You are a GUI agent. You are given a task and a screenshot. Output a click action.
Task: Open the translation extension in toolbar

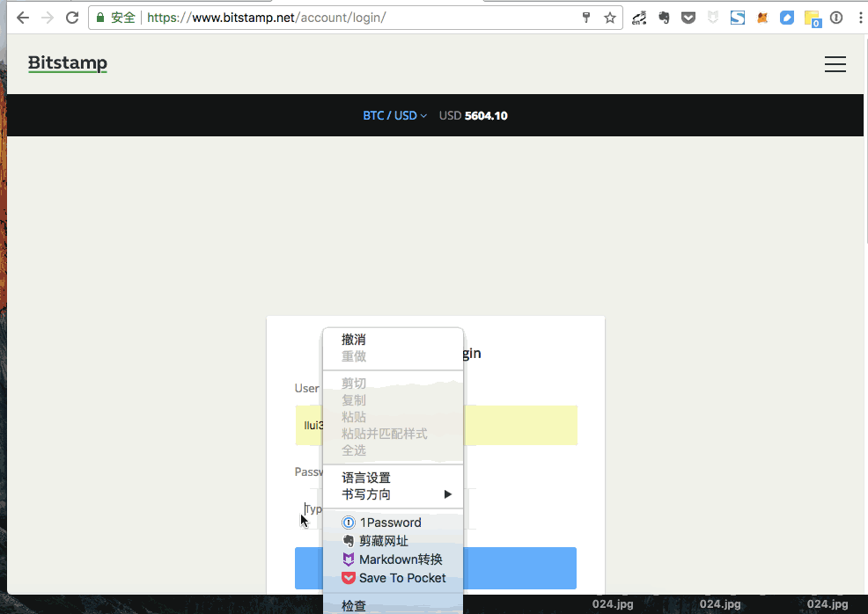(x=639, y=18)
